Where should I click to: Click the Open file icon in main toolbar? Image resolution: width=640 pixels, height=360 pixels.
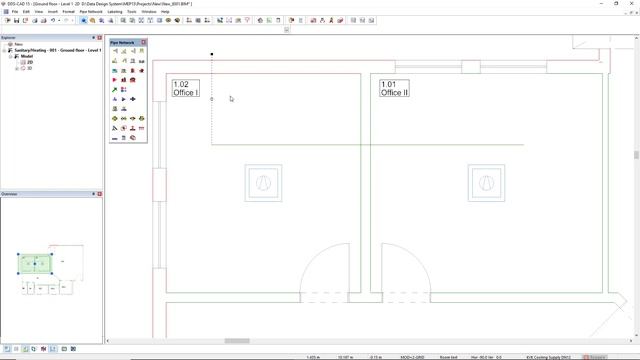[x=7, y=20]
